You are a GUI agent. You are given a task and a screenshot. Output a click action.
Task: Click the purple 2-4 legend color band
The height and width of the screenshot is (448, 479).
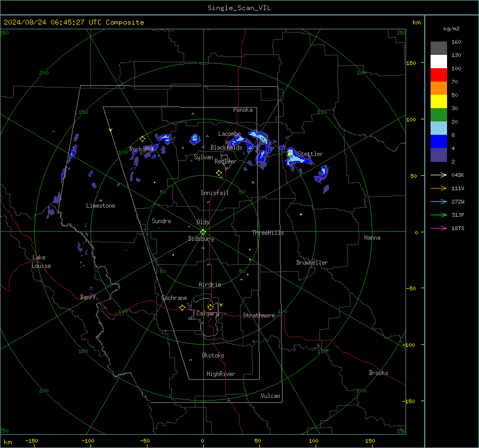(439, 154)
